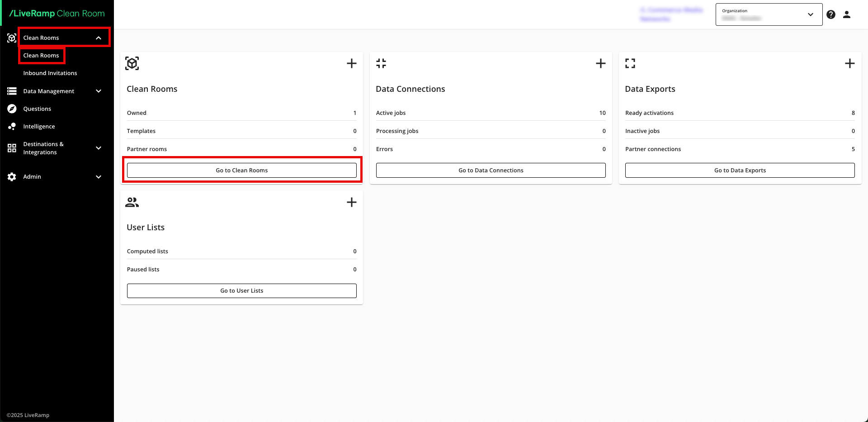
Task: Add a new user list with plus icon
Action: click(x=352, y=202)
